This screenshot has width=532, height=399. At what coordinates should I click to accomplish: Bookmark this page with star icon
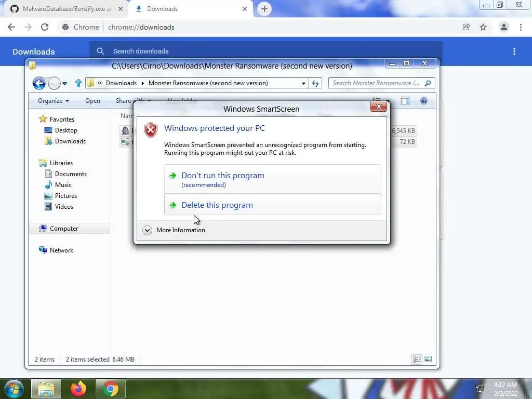[483, 27]
